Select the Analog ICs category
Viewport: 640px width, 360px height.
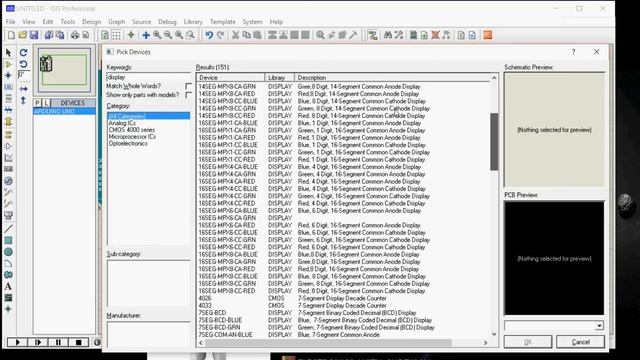122,123
